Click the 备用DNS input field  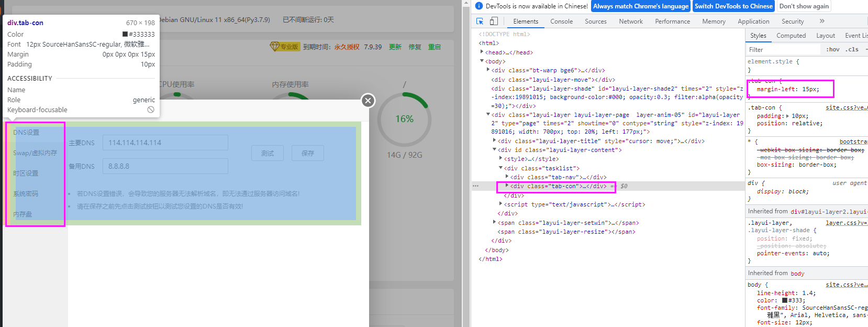165,166
